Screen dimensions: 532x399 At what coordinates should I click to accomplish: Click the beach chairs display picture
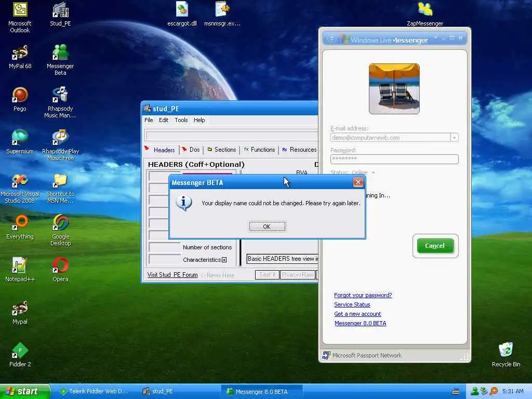(394, 89)
